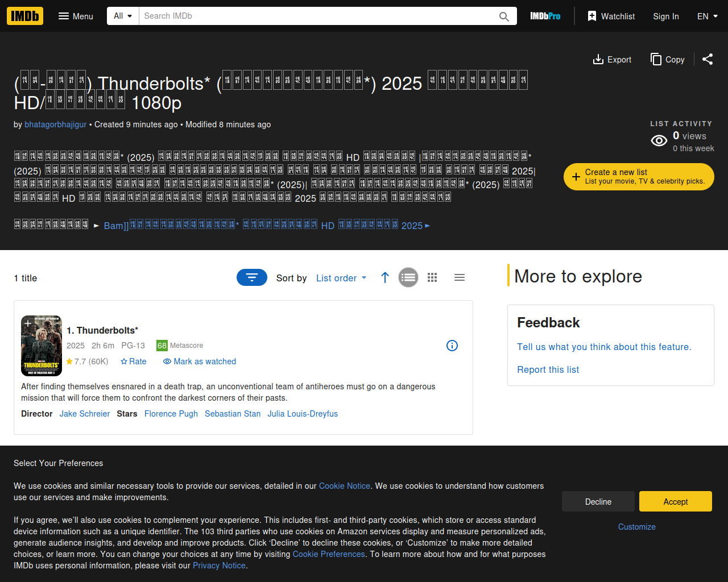Screen dimensions: 728x582
Task: Toggle the sort direction arrow
Action: click(x=385, y=277)
